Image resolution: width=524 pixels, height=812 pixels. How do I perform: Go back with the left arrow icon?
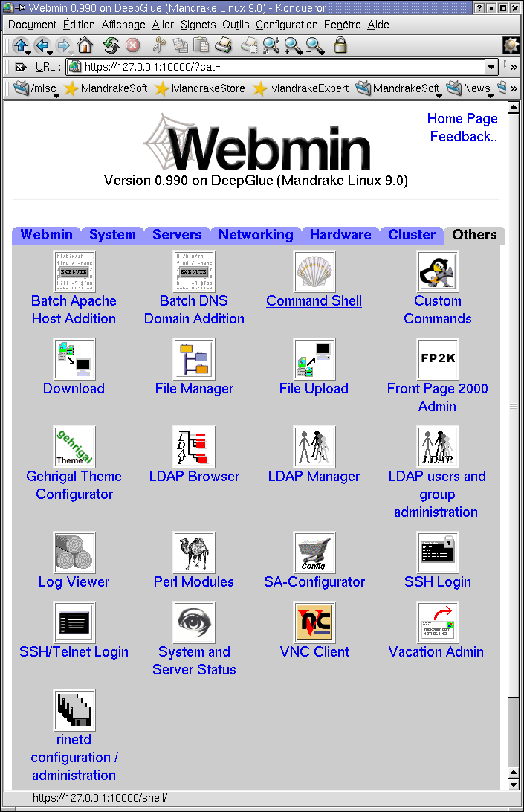[42, 46]
